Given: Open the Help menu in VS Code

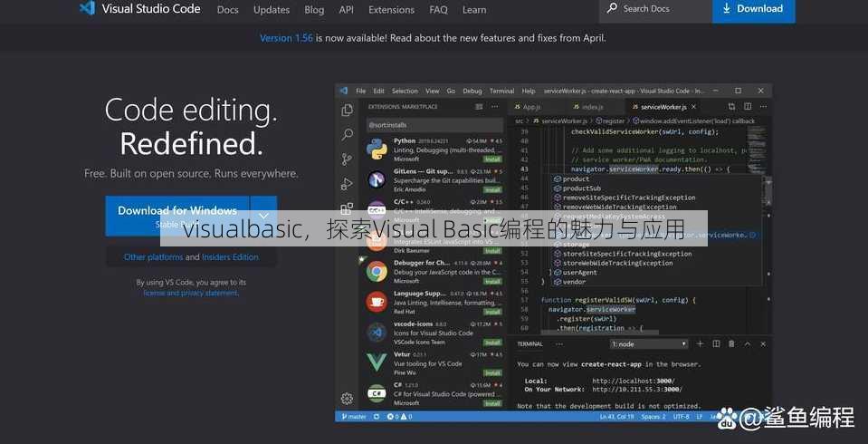Looking at the screenshot, I should click(x=529, y=91).
